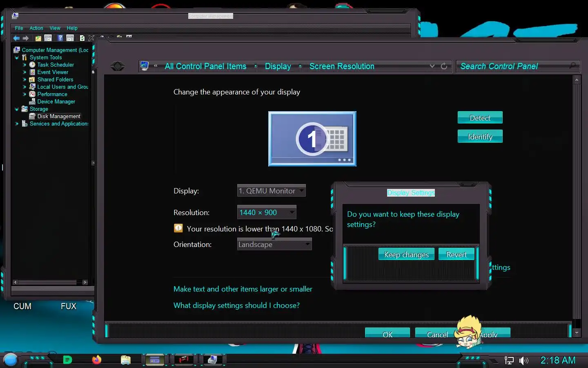The height and width of the screenshot is (368, 588).
Task: Select Disk Management in the tree
Action: pos(59,117)
